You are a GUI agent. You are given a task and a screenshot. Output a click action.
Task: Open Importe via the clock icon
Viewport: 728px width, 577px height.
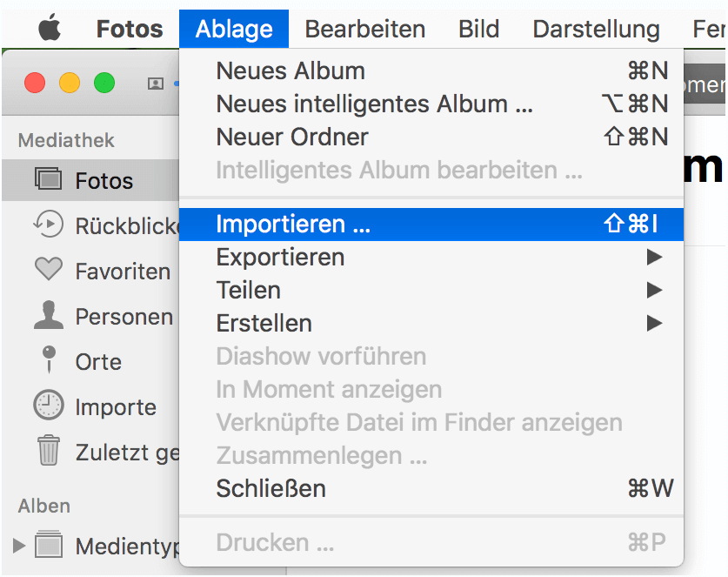tap(49, 406)
